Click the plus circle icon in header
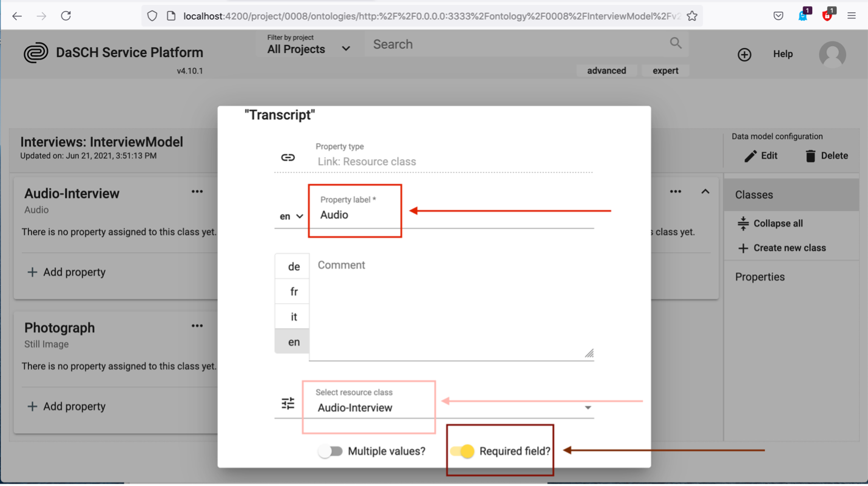Viewport: 868px width, 486px height. 744,55
